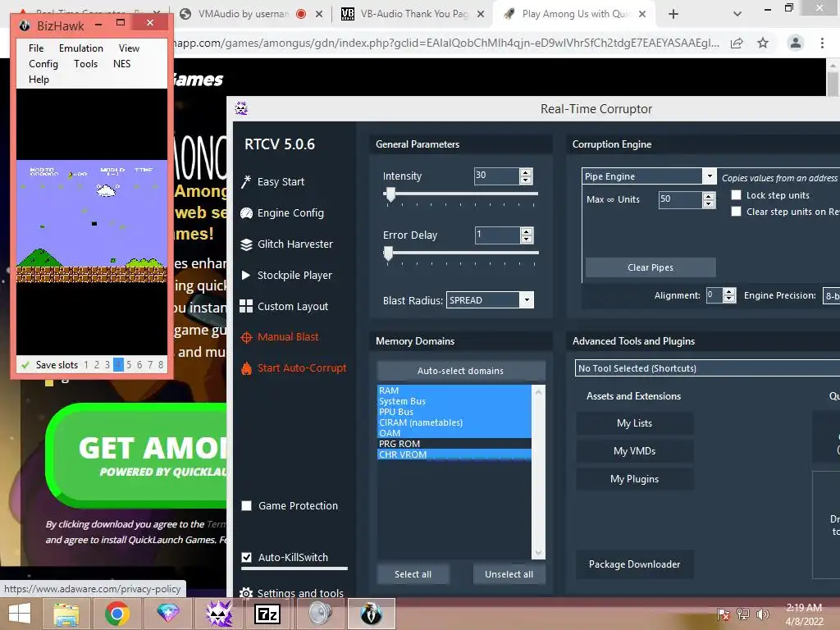840x630 pixels.
Task: Toggle the Auto-KillSwitch checkbox
Action: [x=246, y=557]
